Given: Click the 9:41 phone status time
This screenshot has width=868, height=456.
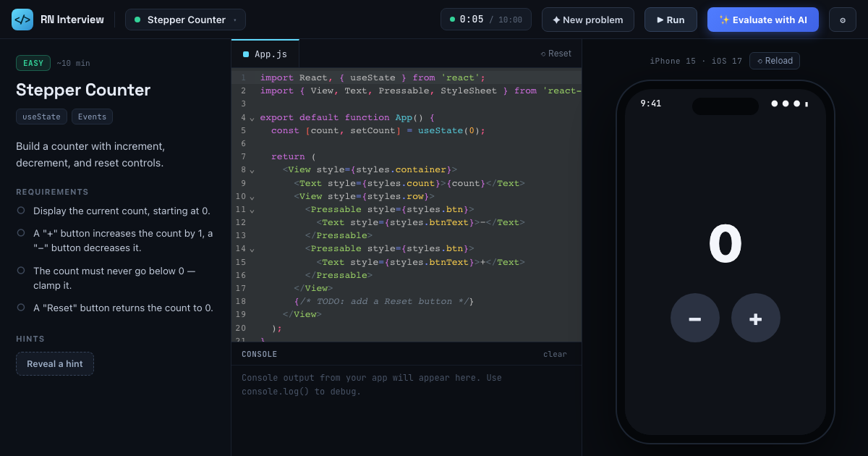Looking at the screenshot, I should click(650, 104).
